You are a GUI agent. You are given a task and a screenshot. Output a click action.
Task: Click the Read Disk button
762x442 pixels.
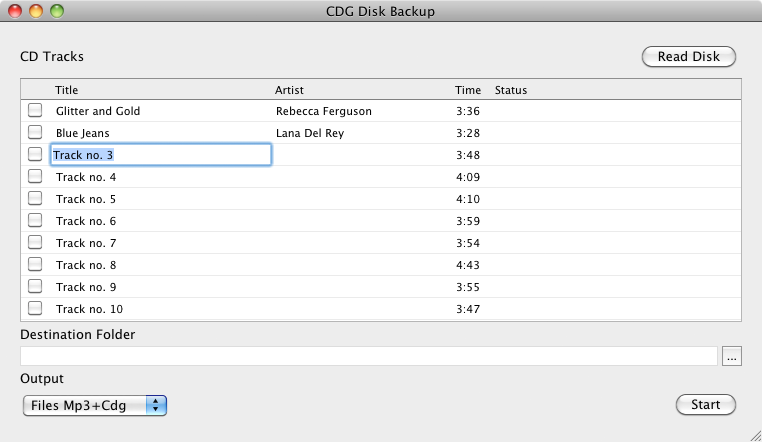pyautogui.click(x=688, y=57)
